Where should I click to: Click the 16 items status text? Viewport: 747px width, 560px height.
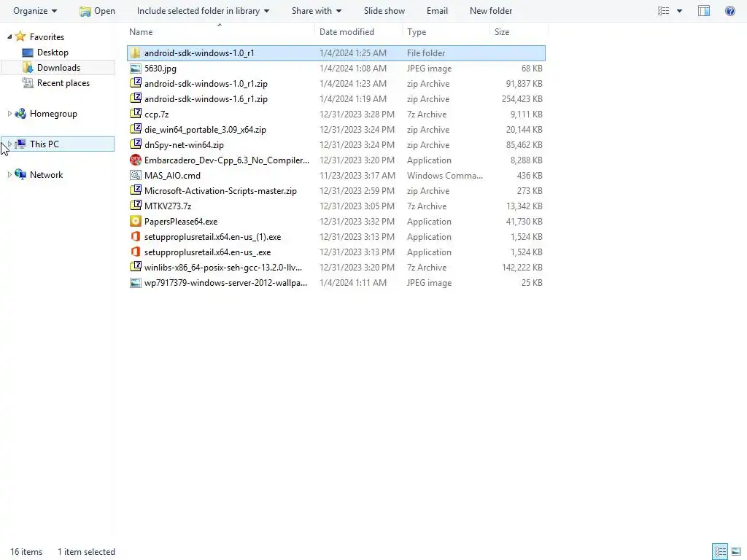(26, 552)
